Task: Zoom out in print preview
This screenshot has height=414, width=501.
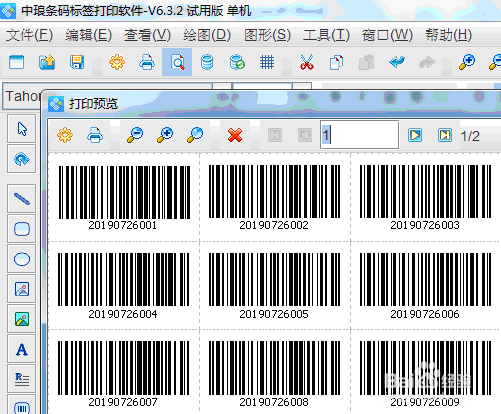Action: coord(135,135)
